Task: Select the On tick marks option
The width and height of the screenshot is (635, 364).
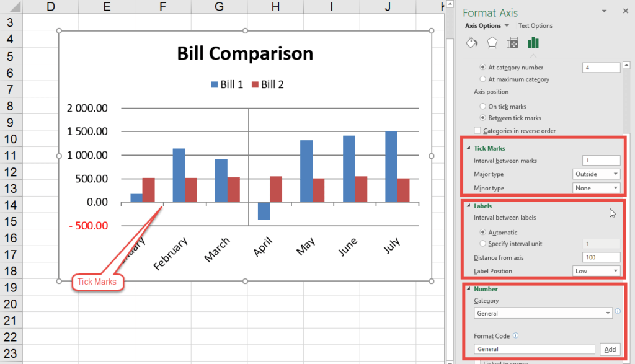Action: tap(483, 106)
